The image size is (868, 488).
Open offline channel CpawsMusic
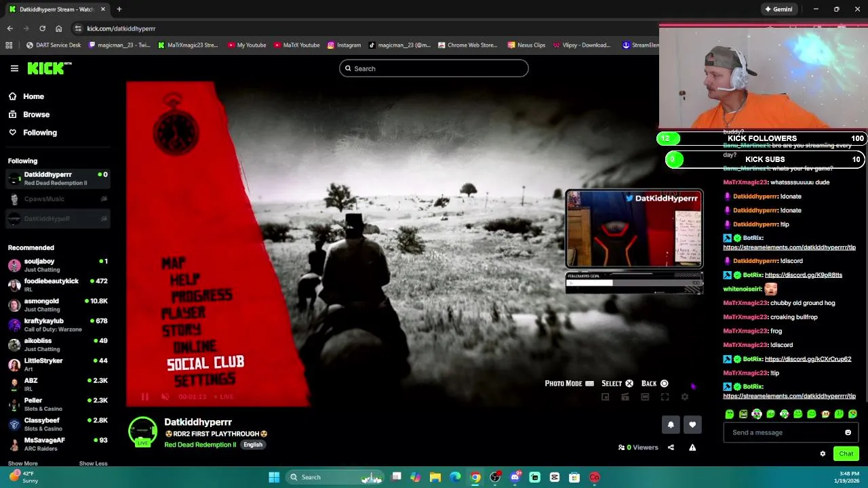58,199
